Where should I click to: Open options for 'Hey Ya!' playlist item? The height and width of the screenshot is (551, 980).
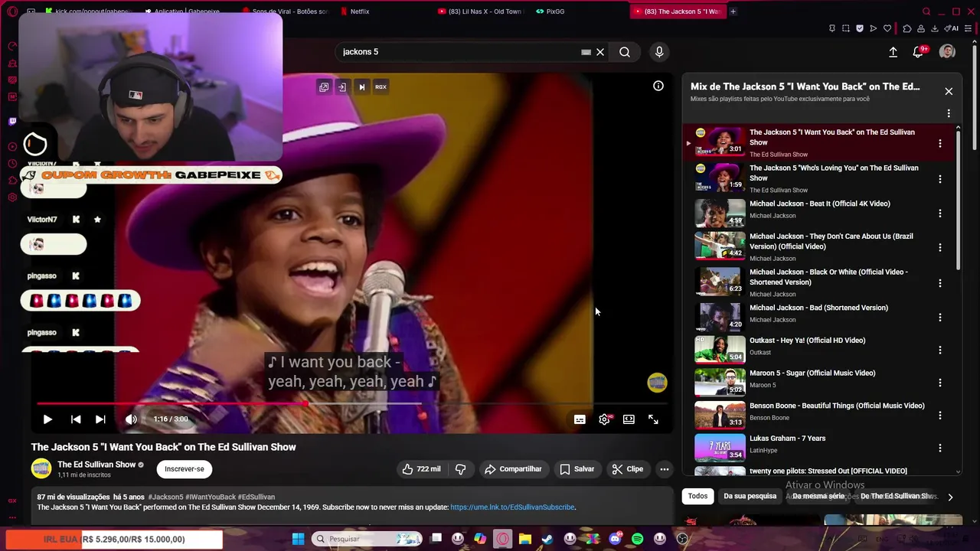tap(940, 350)
